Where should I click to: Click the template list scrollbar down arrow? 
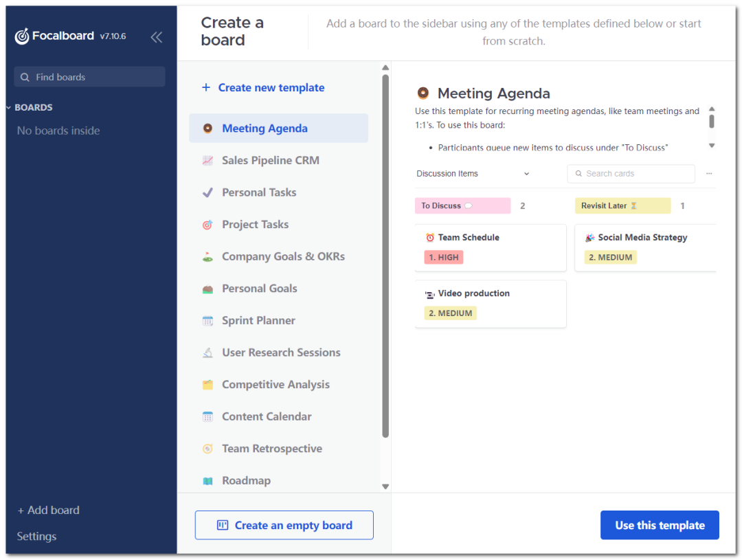[x=385, y=486]
